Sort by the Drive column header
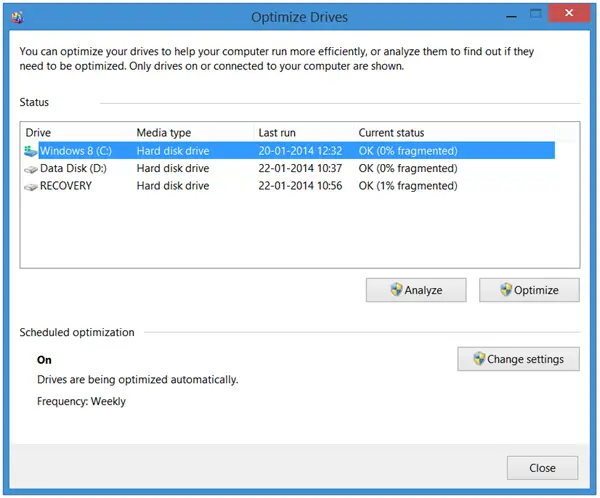 coord(38,133)
